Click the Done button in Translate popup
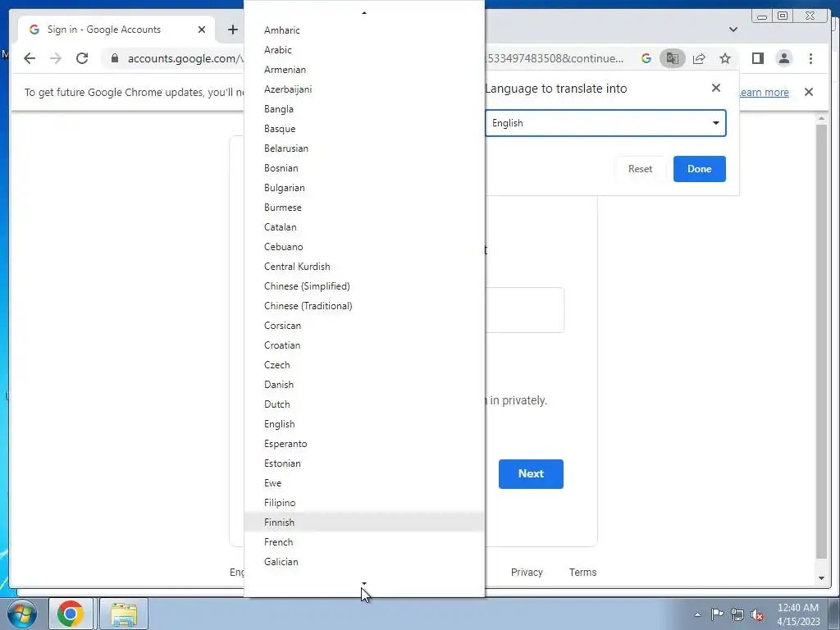 [699, 169]
